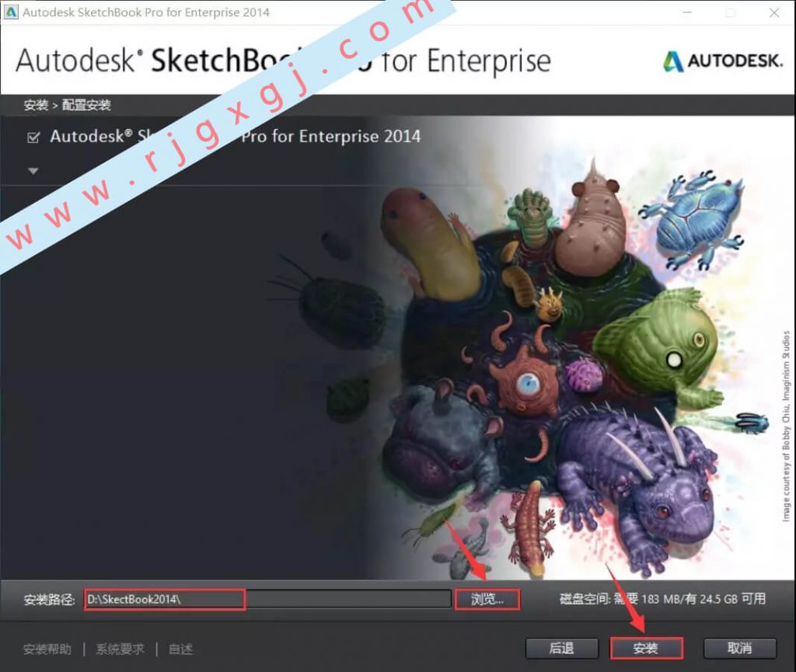Click the Autodesk logo in header
Screen dimensions: 796x672
point(723,61)
